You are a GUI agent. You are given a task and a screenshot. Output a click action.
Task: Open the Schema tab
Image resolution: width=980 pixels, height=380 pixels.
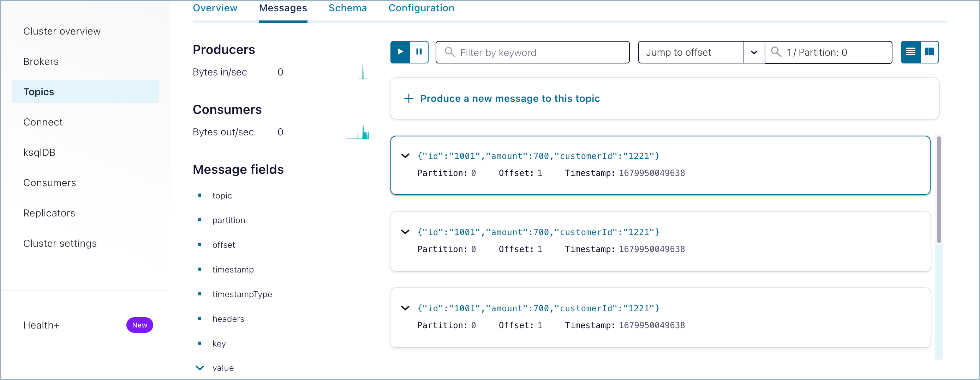point(347,8)
